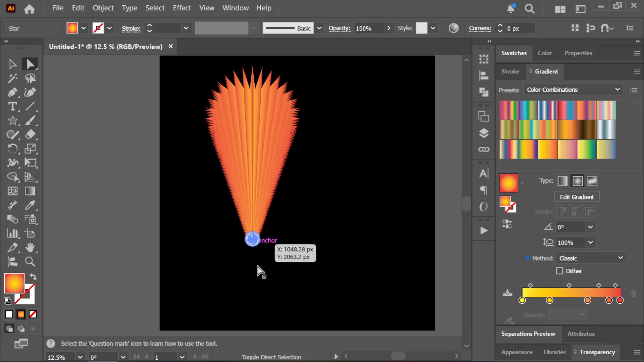Swap fill and stroke arrow

33,277
